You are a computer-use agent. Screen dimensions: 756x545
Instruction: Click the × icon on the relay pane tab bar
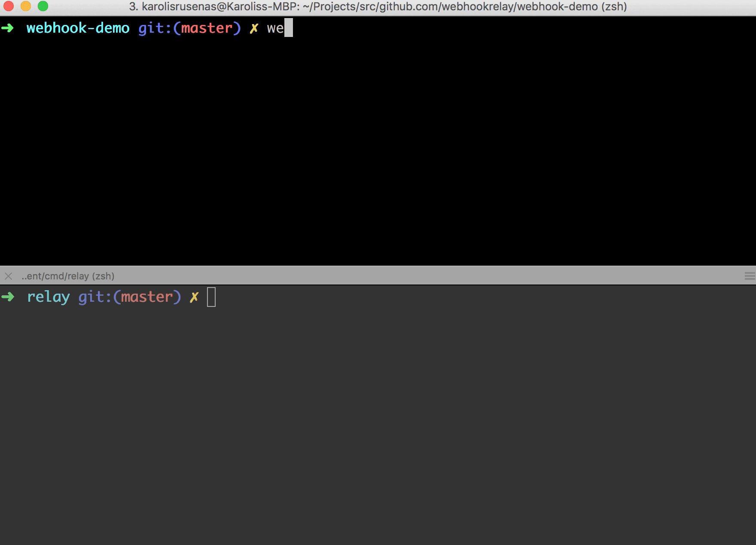[9, 276]
